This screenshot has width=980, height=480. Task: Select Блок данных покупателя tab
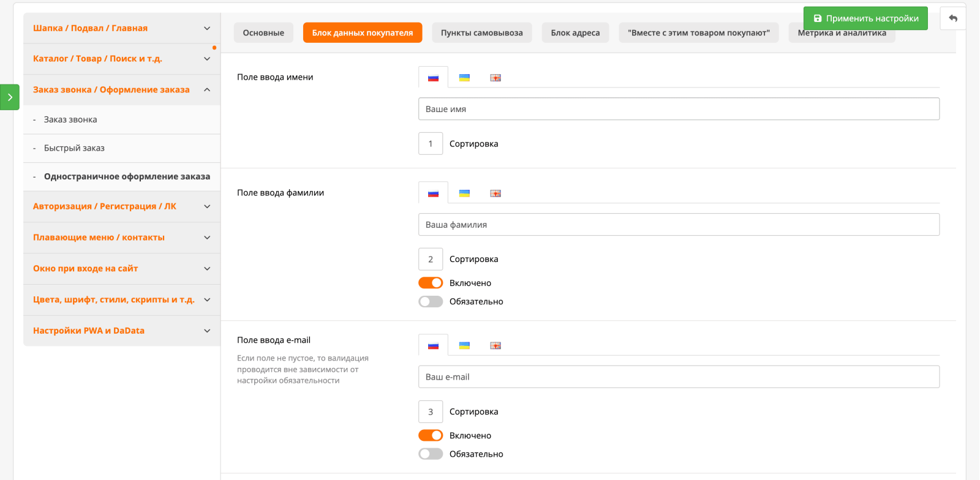pyautogui.click(x=363, y=32)
